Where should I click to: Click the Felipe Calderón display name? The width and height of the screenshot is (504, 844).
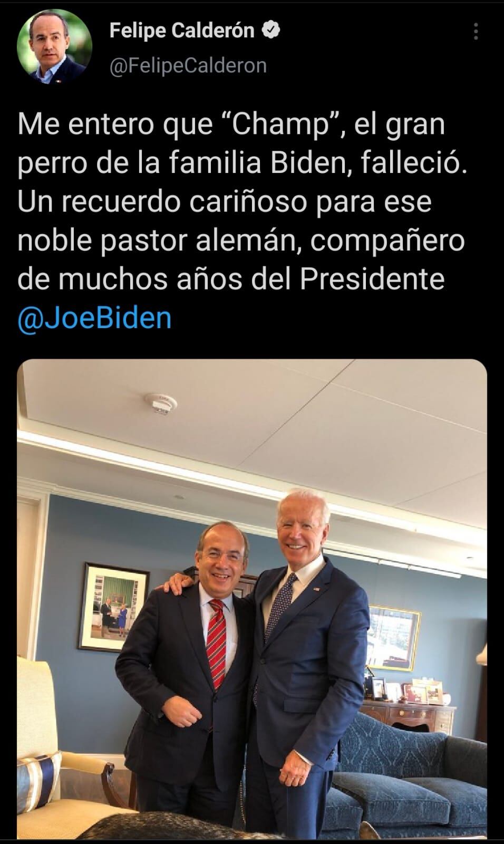click(x=182, y=31)
